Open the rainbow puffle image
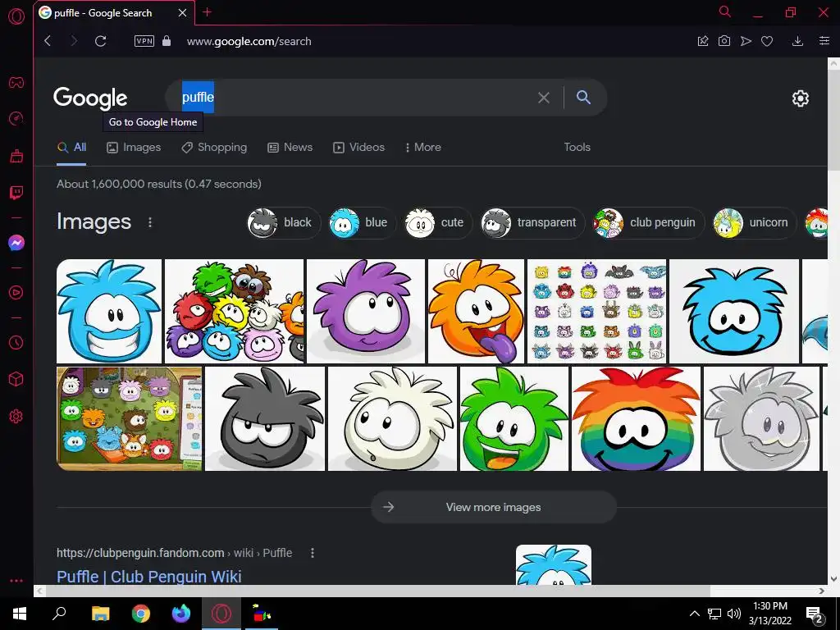Viewport: 840px width, 630px height. pos(636,419)
